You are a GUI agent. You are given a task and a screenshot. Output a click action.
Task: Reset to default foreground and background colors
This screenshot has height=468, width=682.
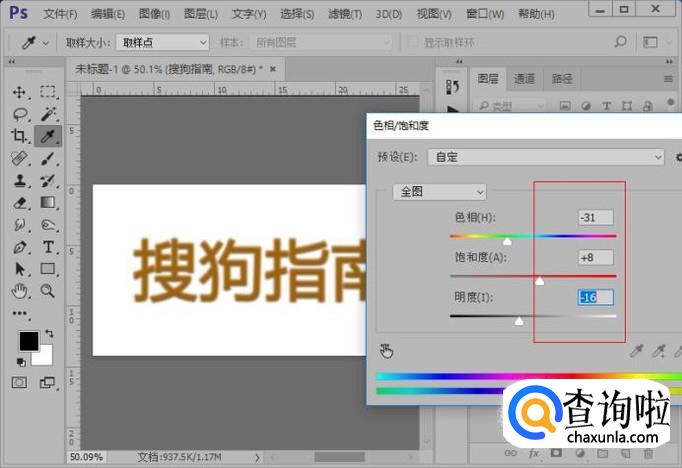[21, 362]
